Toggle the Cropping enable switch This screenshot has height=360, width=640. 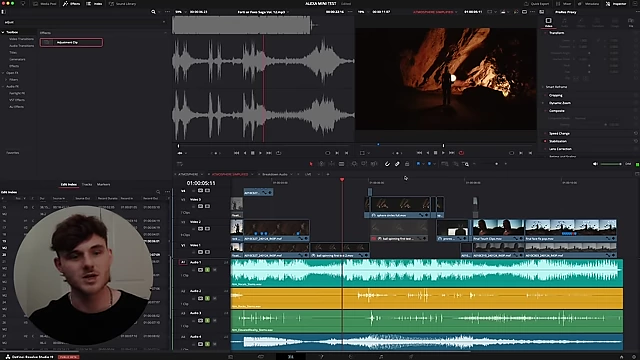pos(545,95)
